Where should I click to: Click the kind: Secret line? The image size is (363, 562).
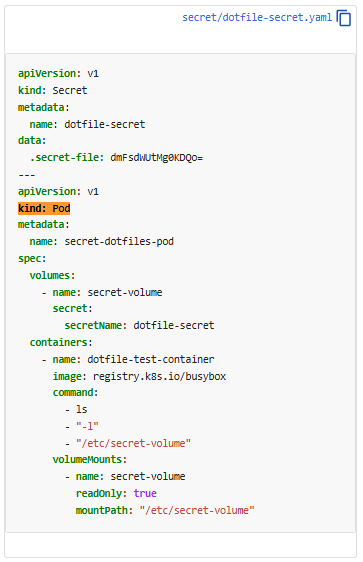(53, 90)
